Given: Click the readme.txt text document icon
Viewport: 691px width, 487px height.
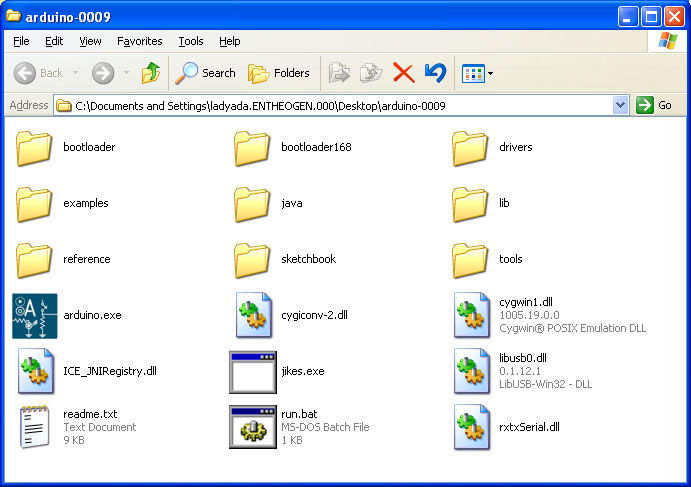Looking at the screenshot, I should [35, 427].
